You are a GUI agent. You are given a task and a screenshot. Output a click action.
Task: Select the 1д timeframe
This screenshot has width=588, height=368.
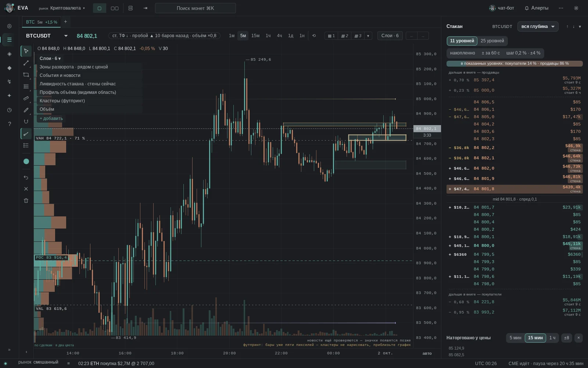click(x=291, y=36)
